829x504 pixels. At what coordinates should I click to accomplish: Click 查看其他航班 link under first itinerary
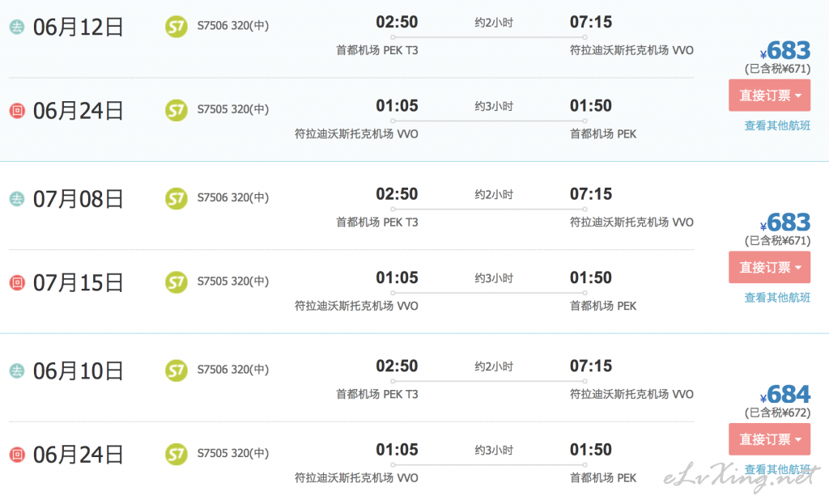pos(777,125)
